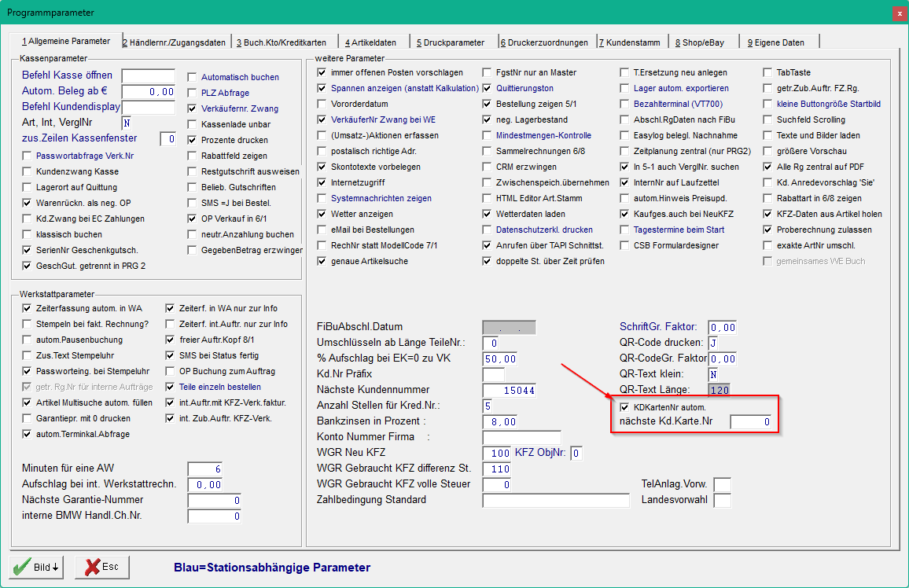Close the Programmparameter window
Image resolution: width=909 pixels, height=588 pixels.
(900, 13)
